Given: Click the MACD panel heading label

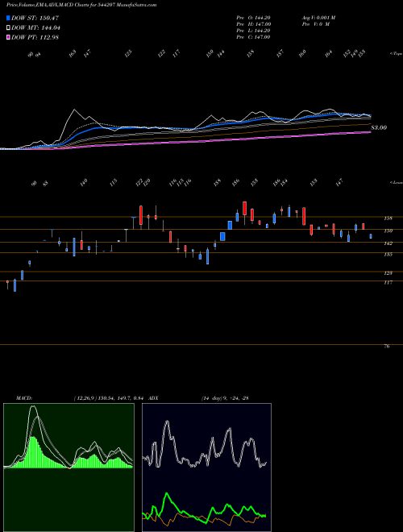Looking at the screenshot, I should tap(23, 398).
